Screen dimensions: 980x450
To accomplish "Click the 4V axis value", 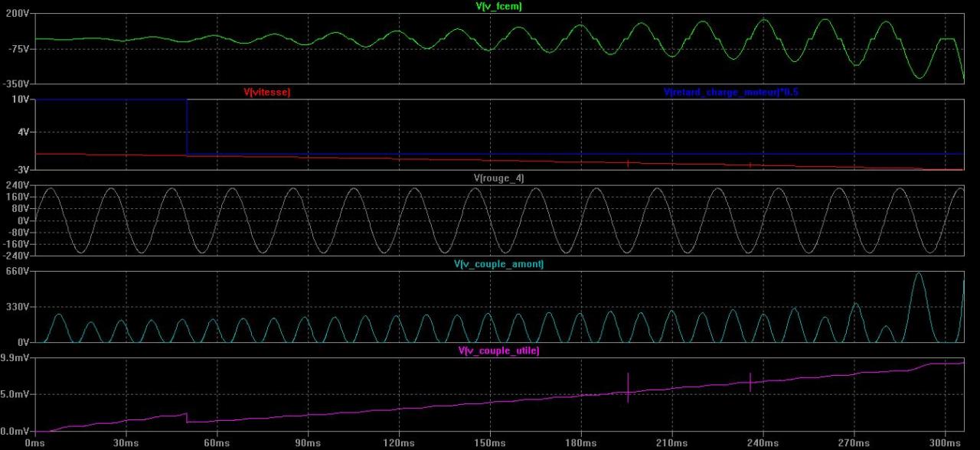I will (x=23, y=132).
